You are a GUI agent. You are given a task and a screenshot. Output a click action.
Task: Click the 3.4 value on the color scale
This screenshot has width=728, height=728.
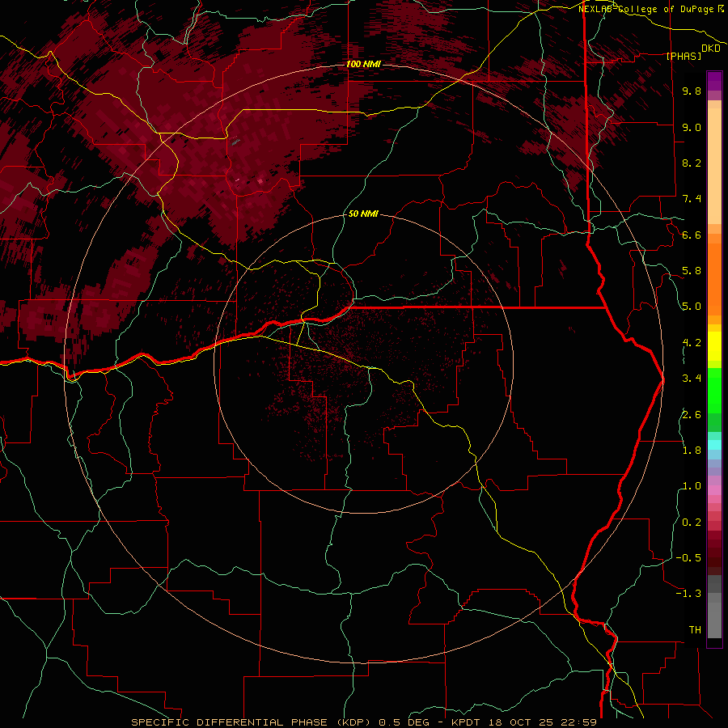point(692,379)
